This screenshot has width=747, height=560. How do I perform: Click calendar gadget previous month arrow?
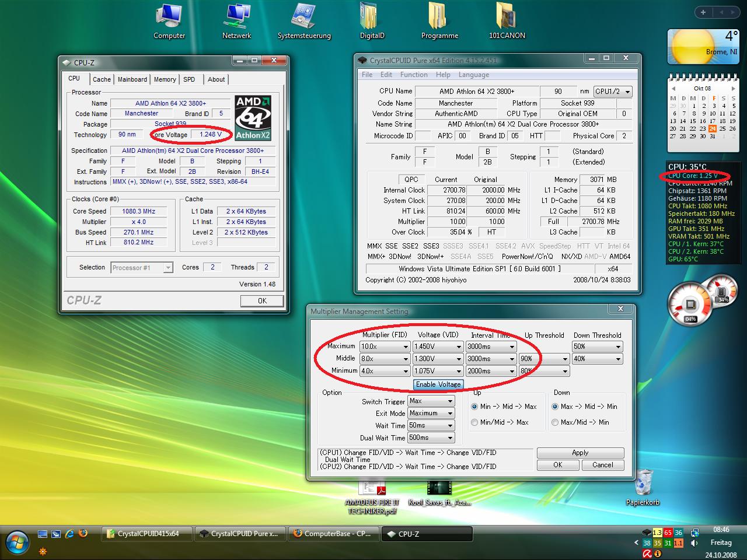coord(673,89)
